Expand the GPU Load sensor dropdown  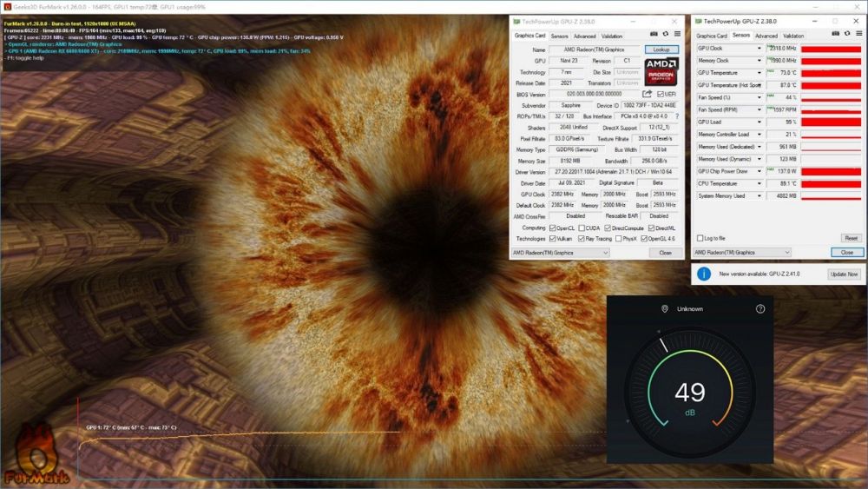[x=759, y=122]
